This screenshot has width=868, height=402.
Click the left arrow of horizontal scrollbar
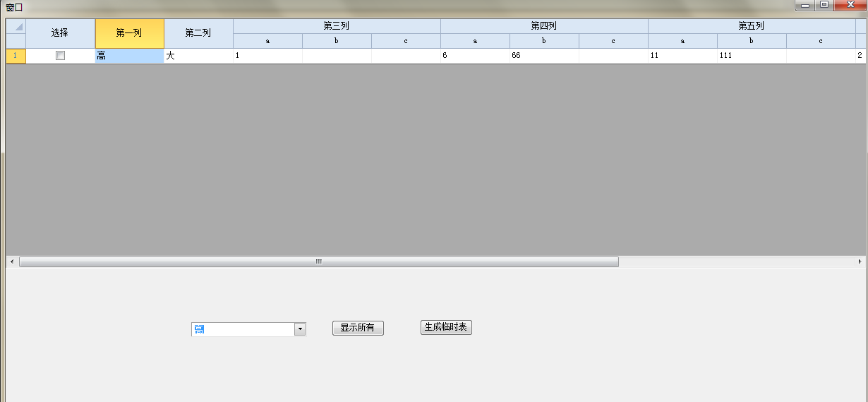(x=11, y=261)
